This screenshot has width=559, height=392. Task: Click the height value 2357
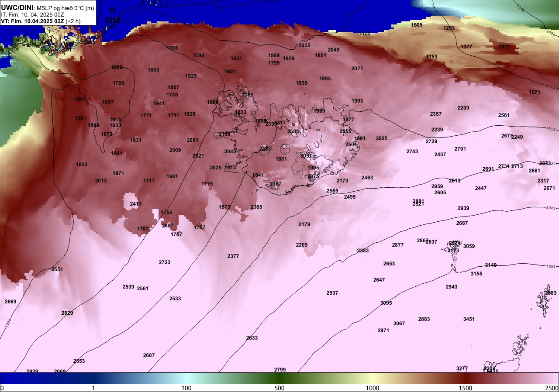pos(436,114)
